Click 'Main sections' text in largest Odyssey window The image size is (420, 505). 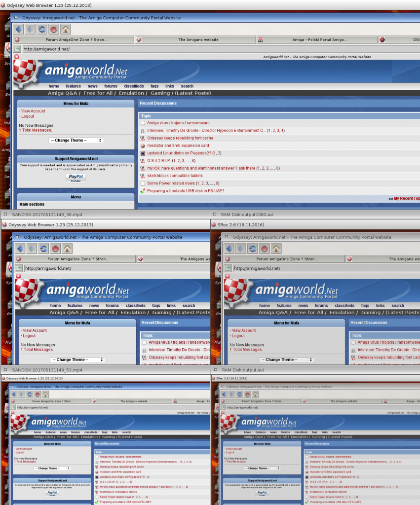[32, 204]
